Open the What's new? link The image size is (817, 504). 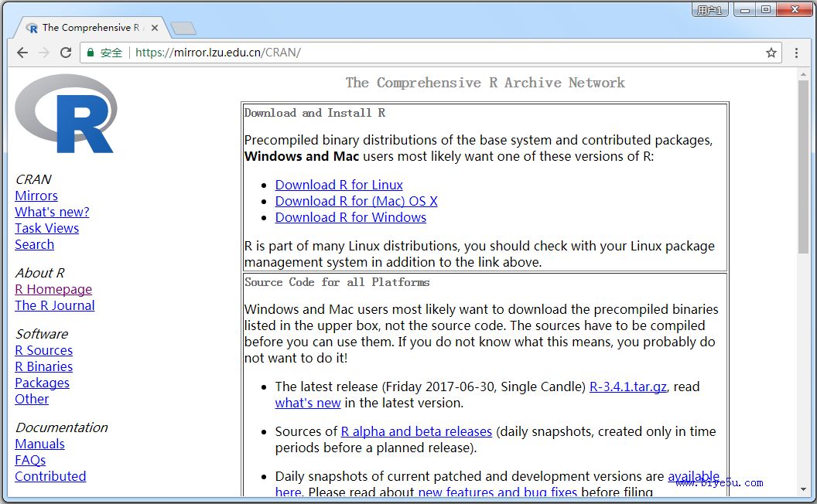coord(52,212)
